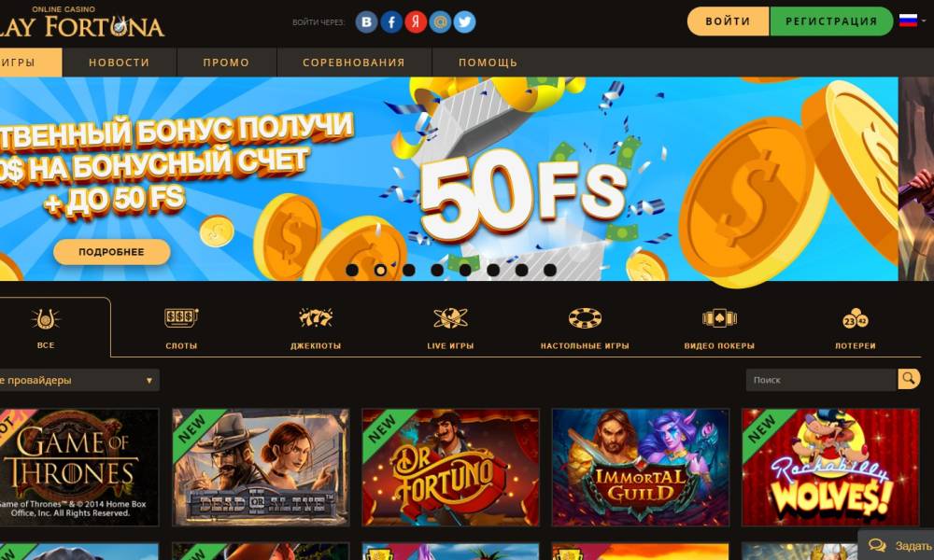Log in via the Yandex icon
The height and width of the screenshot is (560, 934).
coord(416,22)
